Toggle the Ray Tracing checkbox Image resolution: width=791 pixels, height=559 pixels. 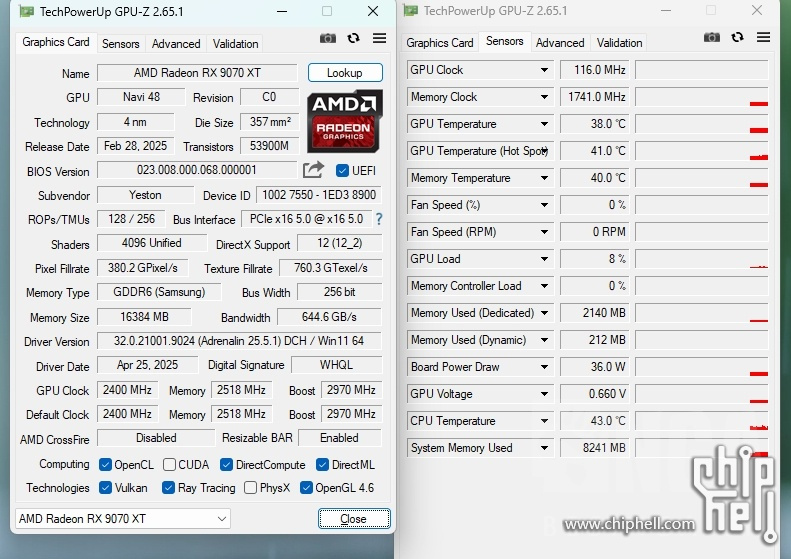(168, 488)
